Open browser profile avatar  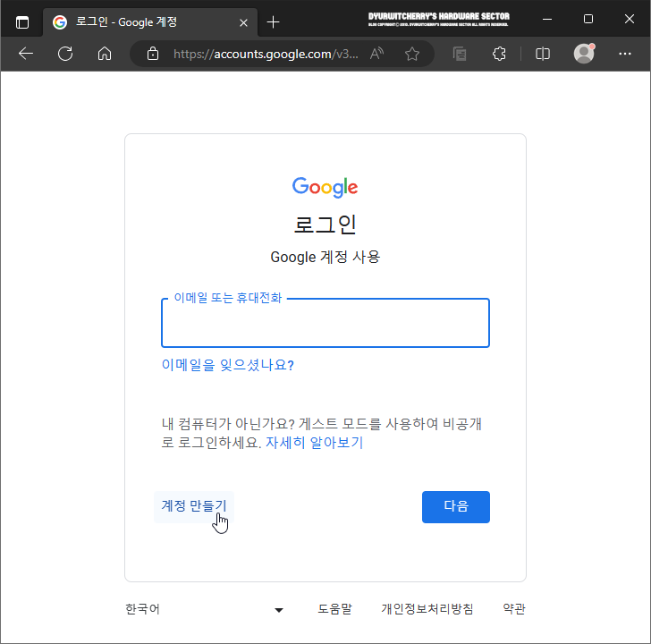[x=584, y=53]
